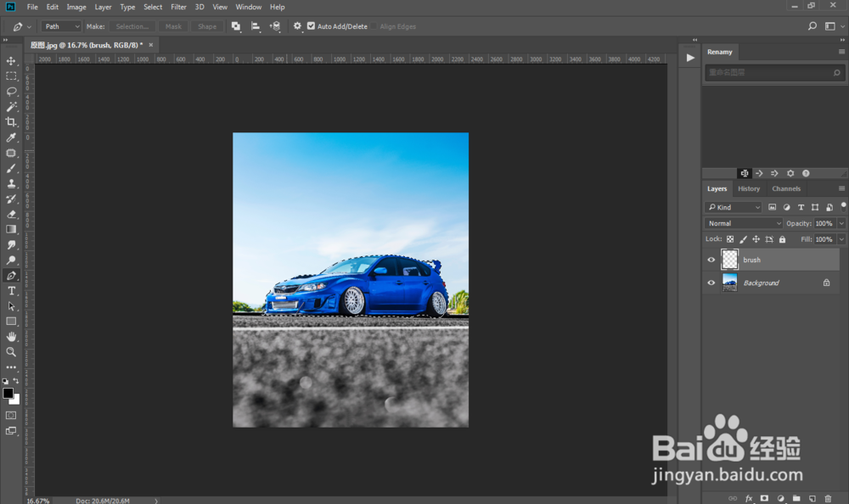The height and width of the screenshot is (504, 849).
Task: Reset default foreground and background colors
Action: [5, 381]
